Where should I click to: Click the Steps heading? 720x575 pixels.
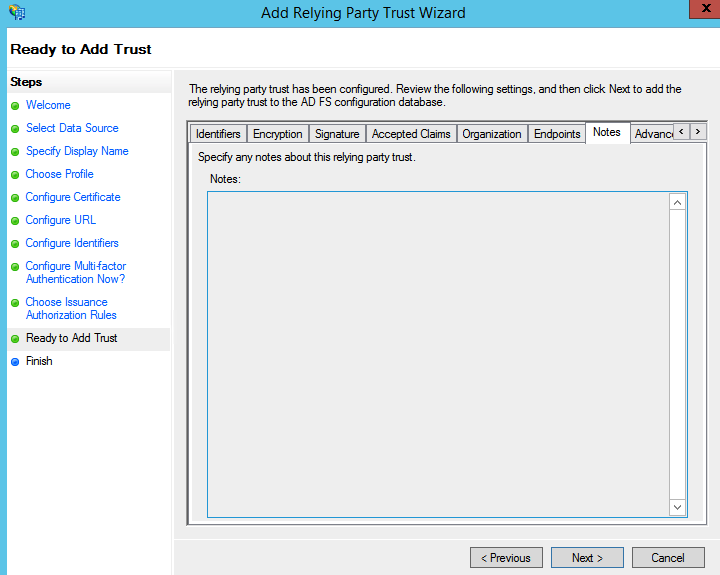coord(26,82)
